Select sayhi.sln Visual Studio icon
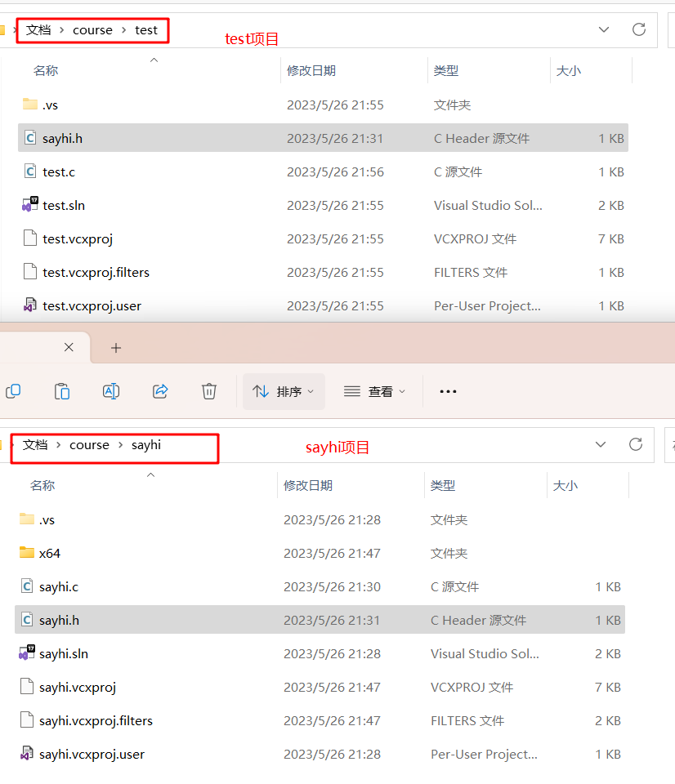Image resolution: width=675 pixels, height=784 pixels. [27, 653]
